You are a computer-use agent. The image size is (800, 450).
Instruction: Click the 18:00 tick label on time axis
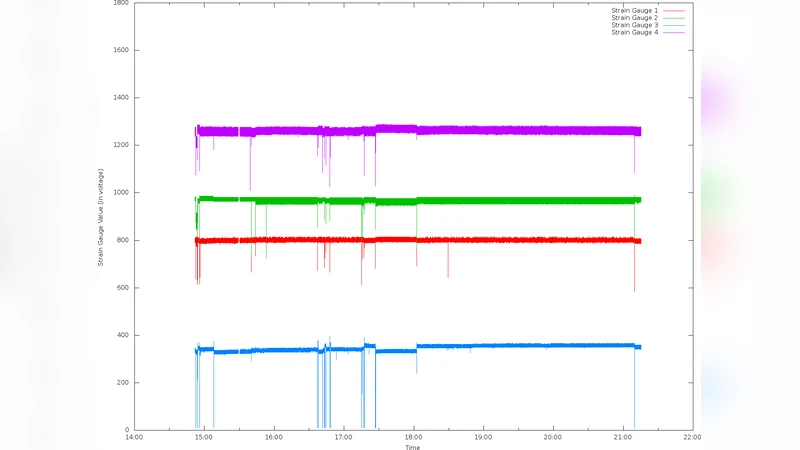[413, 437]
